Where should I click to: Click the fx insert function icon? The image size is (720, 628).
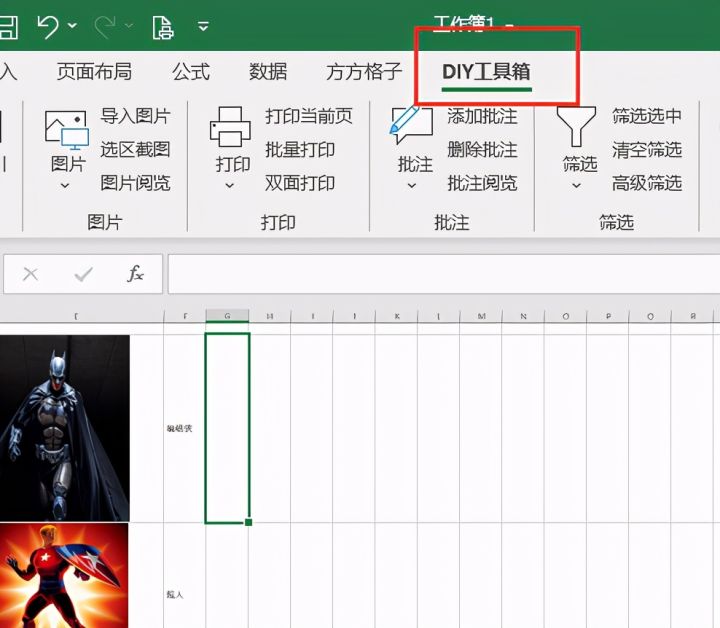(x=135, y=274)
